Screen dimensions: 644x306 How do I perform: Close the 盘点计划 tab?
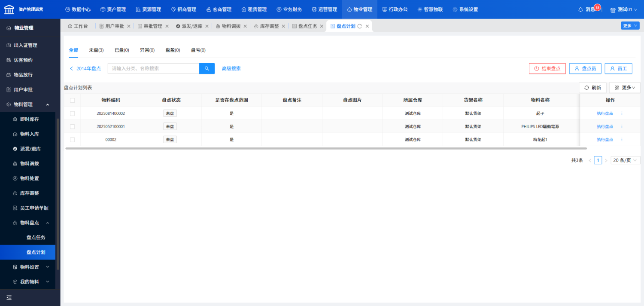pos(367,26)
